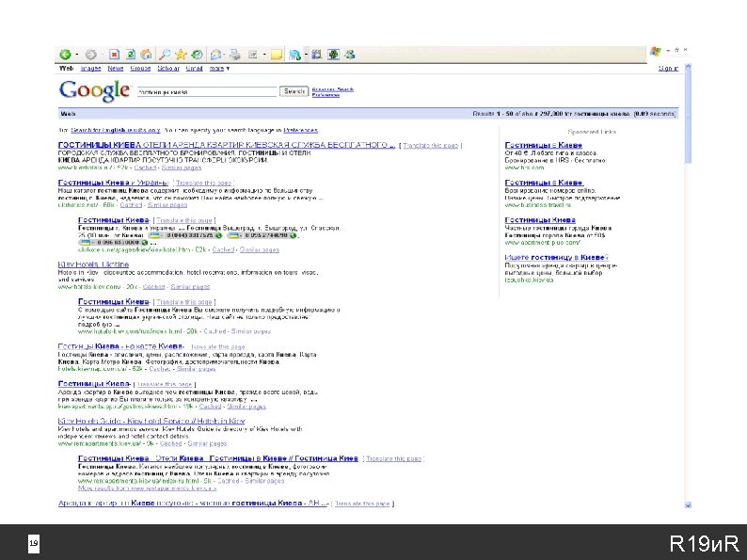Switch to Google Scholar

(168, 69)
